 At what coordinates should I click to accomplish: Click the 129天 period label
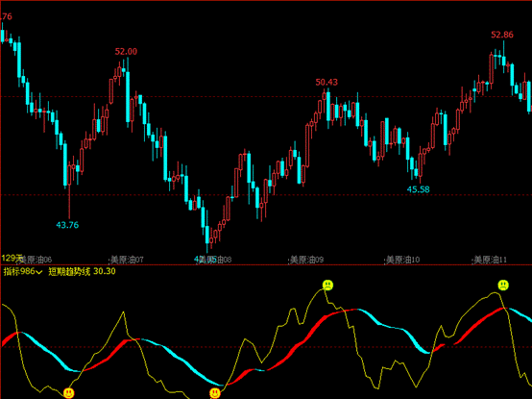[x=12, y=258]
